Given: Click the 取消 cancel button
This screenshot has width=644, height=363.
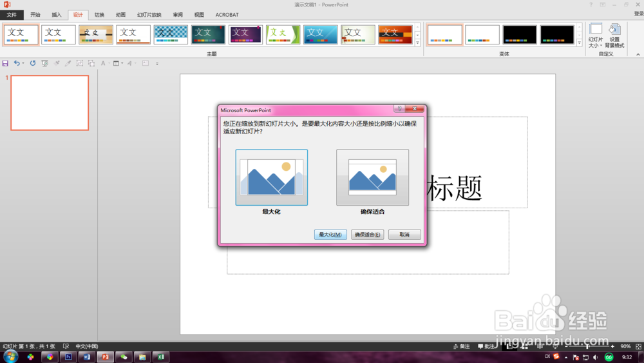Looking at the screenshot, I should point(404,234).
